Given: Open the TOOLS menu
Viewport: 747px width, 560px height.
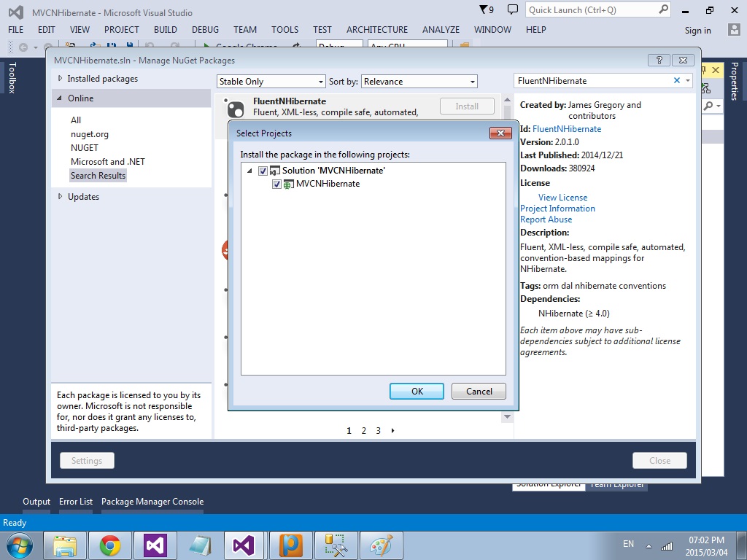Looking at the screenshot, I should click(285, 29).
